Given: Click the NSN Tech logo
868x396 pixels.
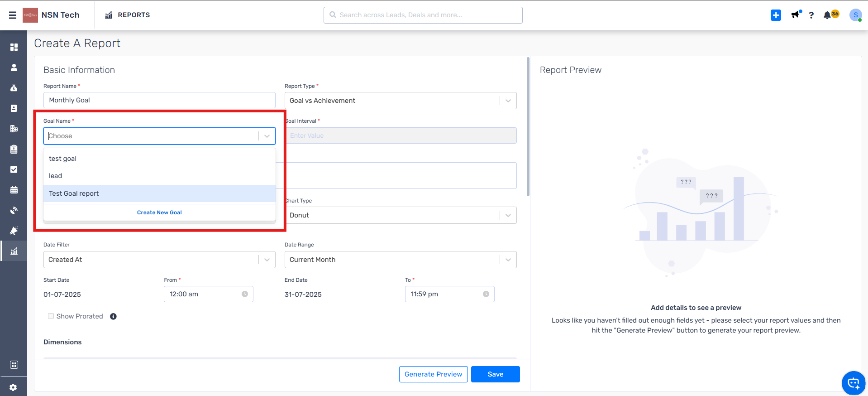Looking at the screenshot, I should point(30,15).
